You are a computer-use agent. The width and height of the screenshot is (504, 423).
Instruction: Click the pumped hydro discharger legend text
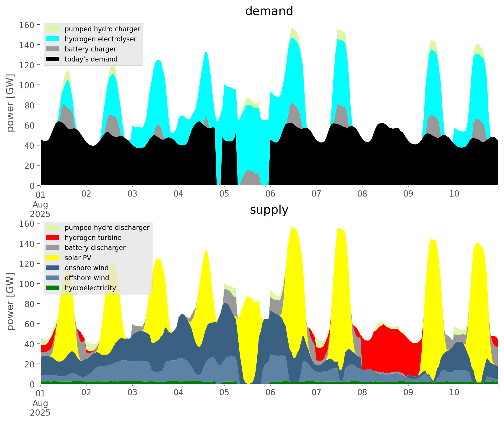click(x=107, y=228)
